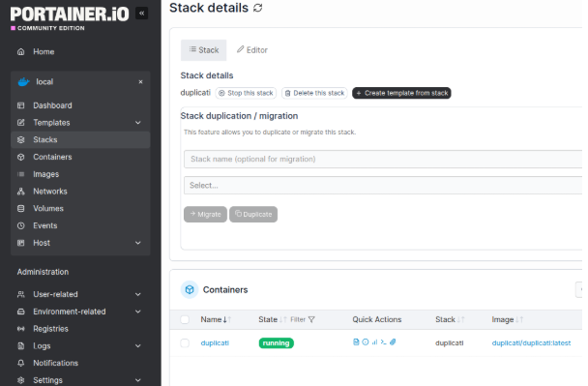The image size is (588, 386).
Task: Switch to the Editor tab
Action: point(252,50)
